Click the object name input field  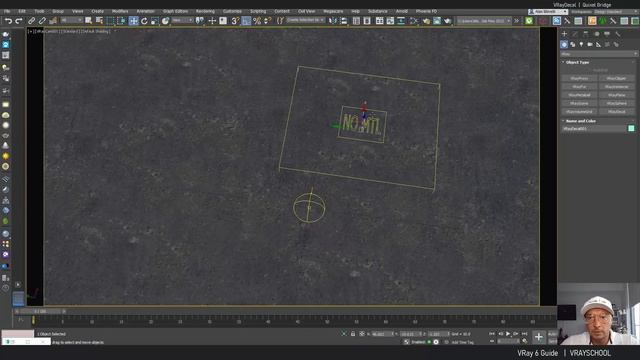pos(594,129)
